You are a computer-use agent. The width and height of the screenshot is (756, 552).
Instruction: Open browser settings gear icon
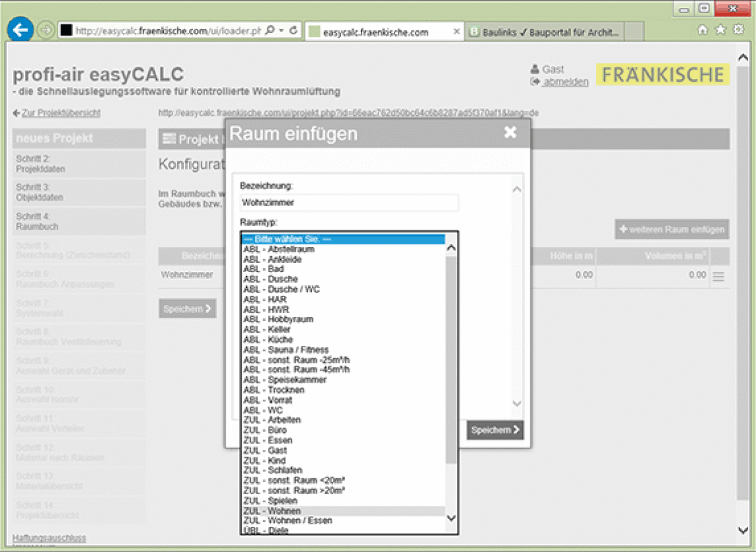pyautogui.click(x=738, y=30)
